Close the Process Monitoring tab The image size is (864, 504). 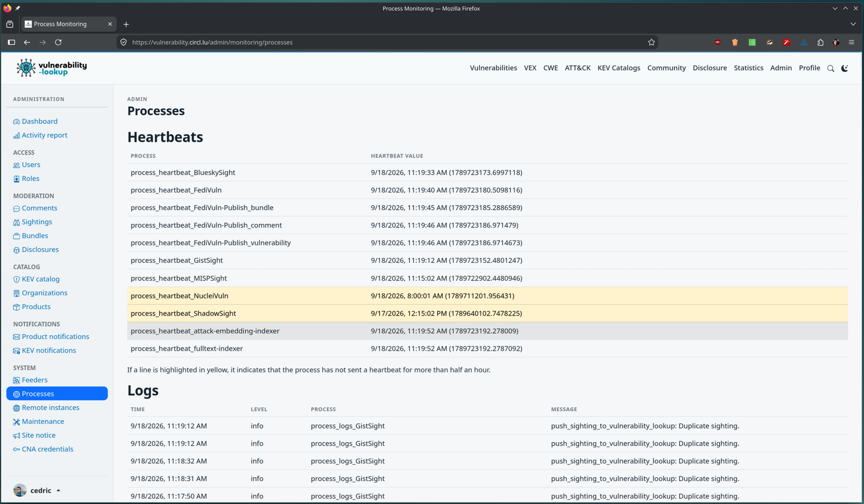pos(110,24)
